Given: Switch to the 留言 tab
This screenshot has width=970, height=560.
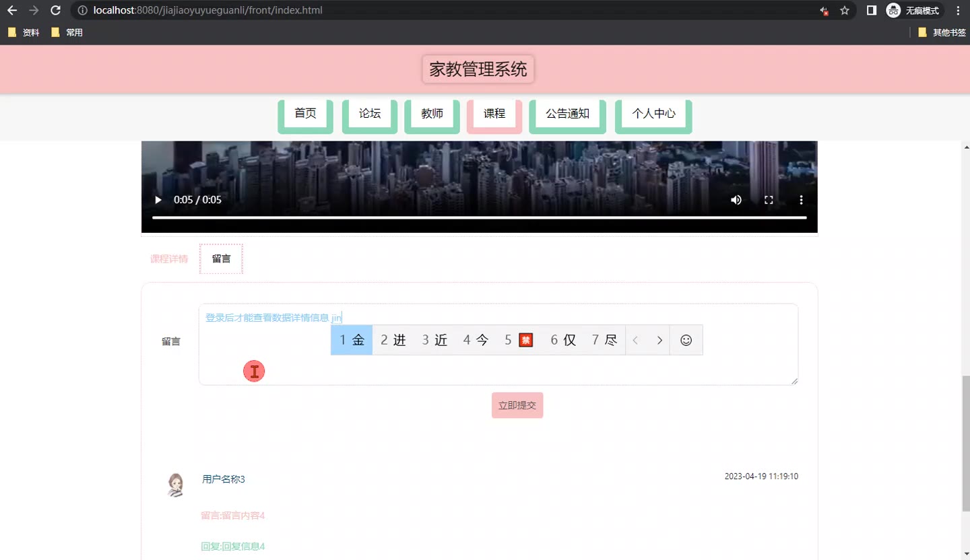Looking at the screenshot, I should (221, 259).
